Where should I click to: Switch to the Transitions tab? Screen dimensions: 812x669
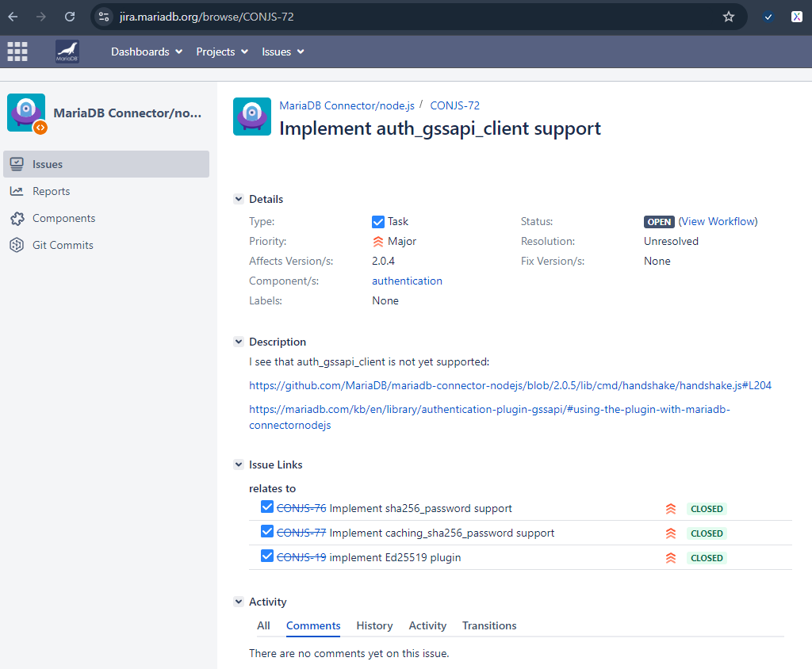tap(489, 625)
